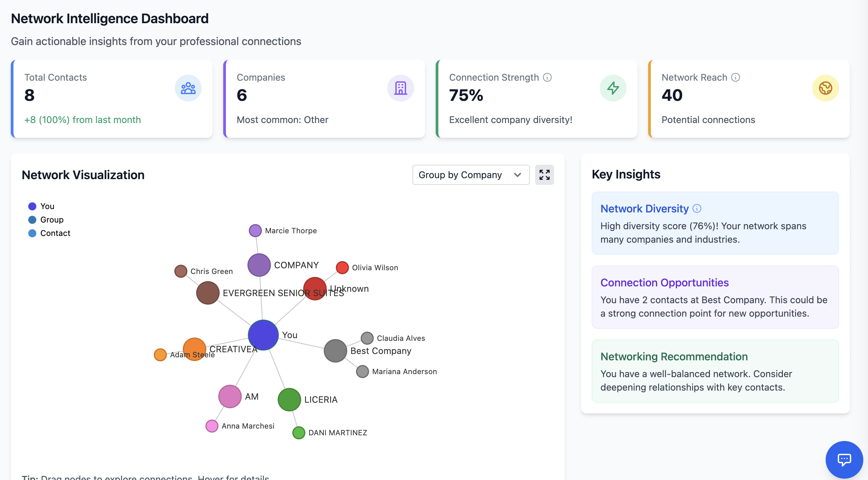Select the central You node
Screen dimensions: 868x480
click(x=263, y=335)
